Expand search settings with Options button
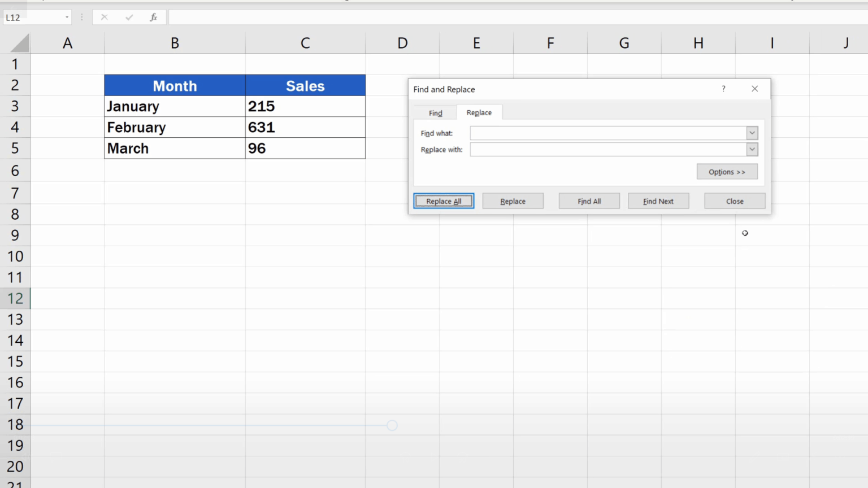868x488 pixels. 727,172
